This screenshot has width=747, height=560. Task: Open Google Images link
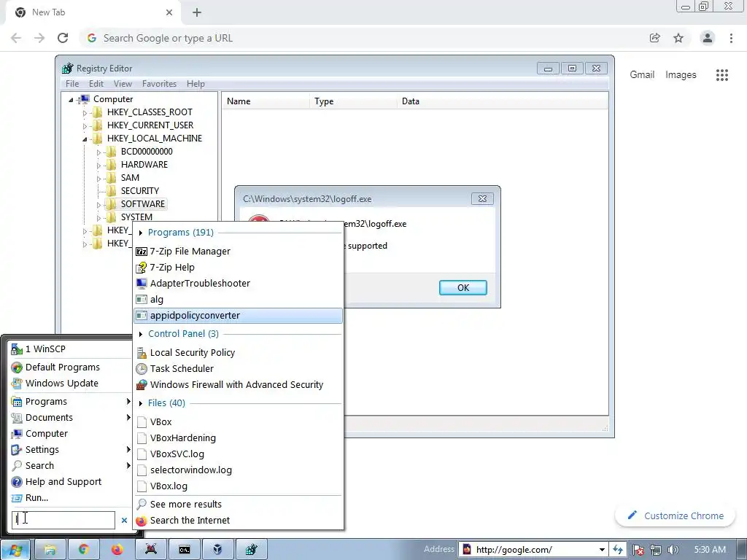681,75
